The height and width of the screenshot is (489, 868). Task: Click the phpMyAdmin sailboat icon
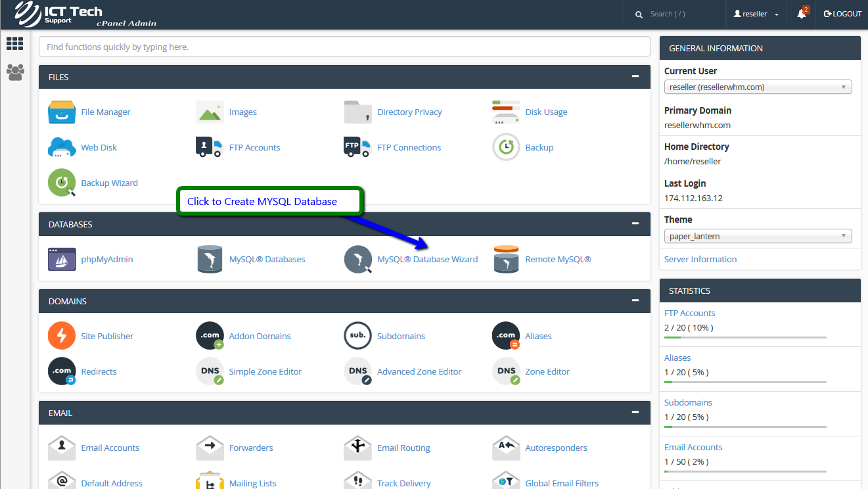pos(62,259)
